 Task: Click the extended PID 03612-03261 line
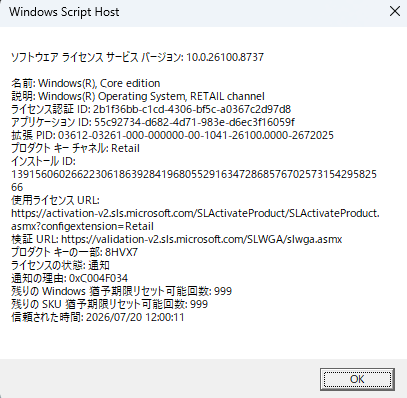pos(172,135)
